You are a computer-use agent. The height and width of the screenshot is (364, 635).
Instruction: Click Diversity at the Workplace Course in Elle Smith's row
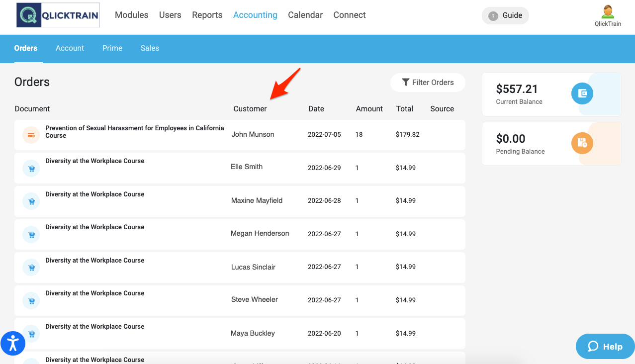(x=94, y=161)
